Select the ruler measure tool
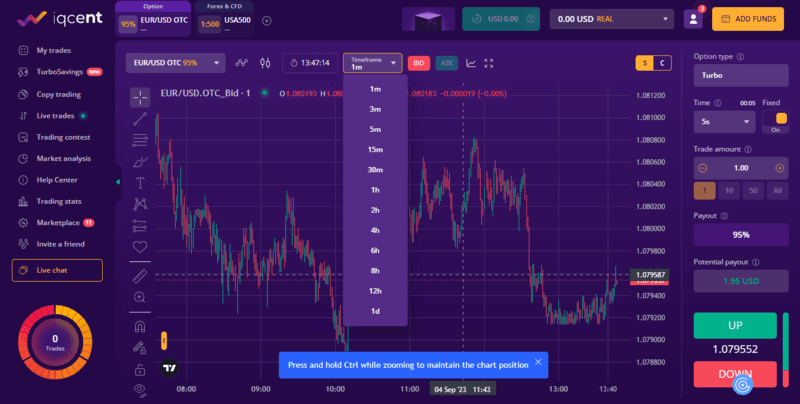Viewport: 800px width, 404px height. 140,276
